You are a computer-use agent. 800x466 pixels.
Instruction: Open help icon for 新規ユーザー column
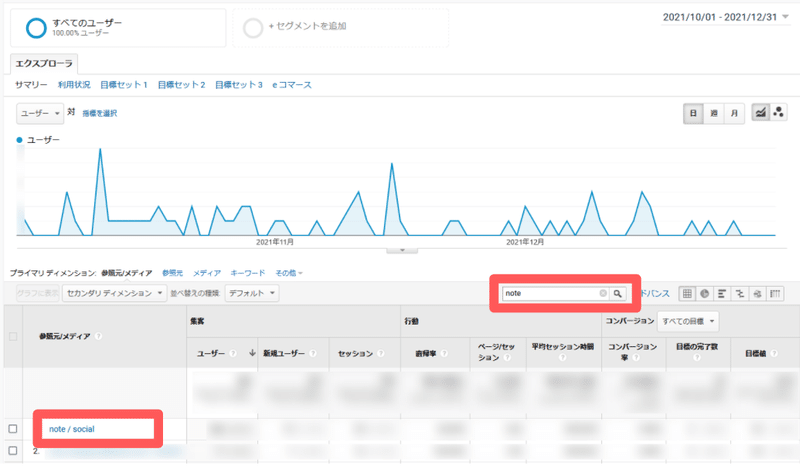coord(313,353)
